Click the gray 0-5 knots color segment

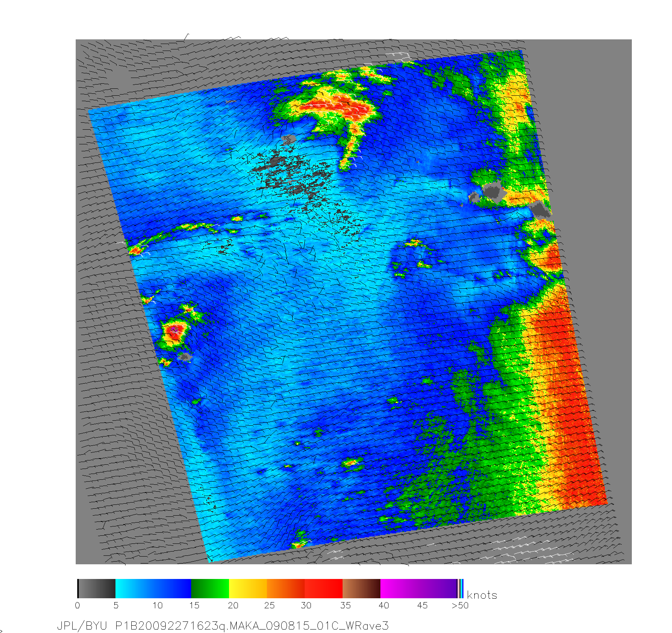click(97, 588)
